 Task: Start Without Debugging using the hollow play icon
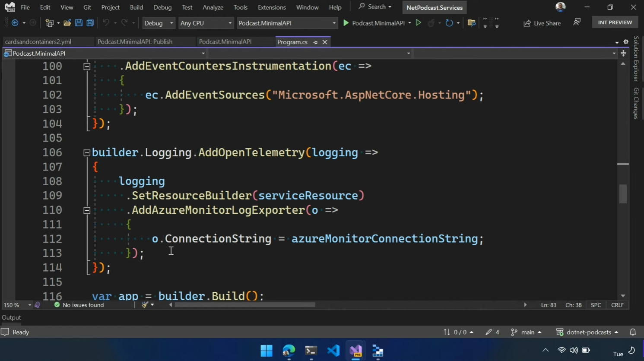[418, 23]
